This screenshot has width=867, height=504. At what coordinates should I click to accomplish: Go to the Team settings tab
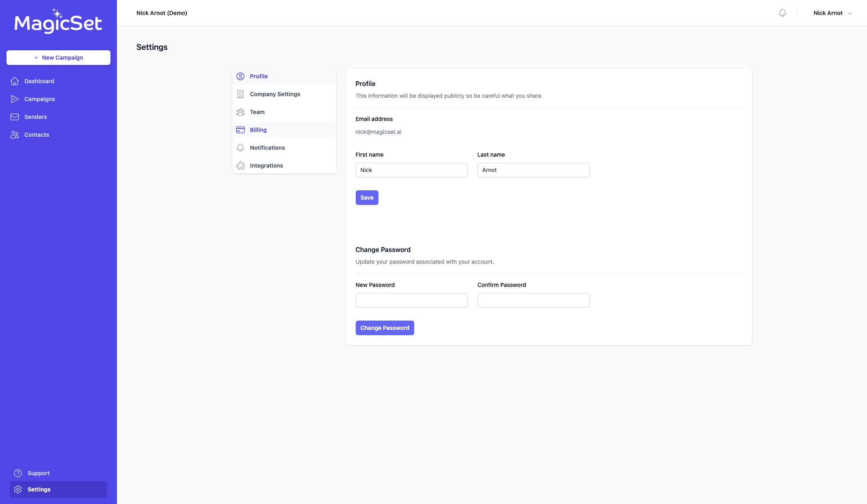284,112
